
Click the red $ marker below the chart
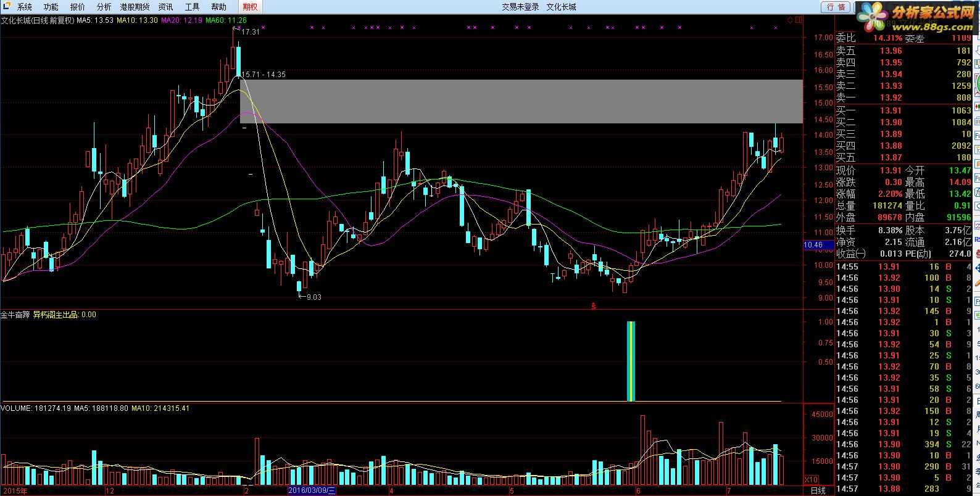[x=594, y=306]
